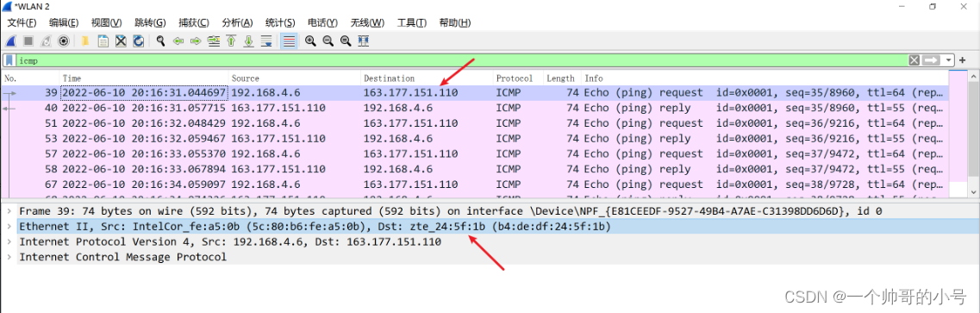Open capture options gear icon

point(63,41)
